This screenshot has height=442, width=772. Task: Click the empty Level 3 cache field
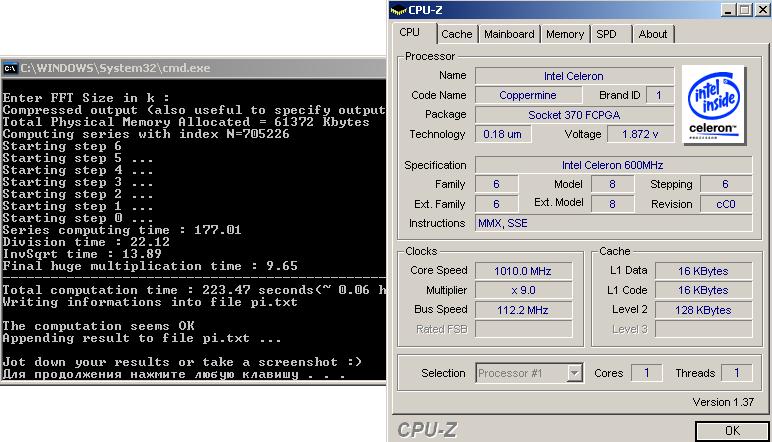click(x=704, y=329)
